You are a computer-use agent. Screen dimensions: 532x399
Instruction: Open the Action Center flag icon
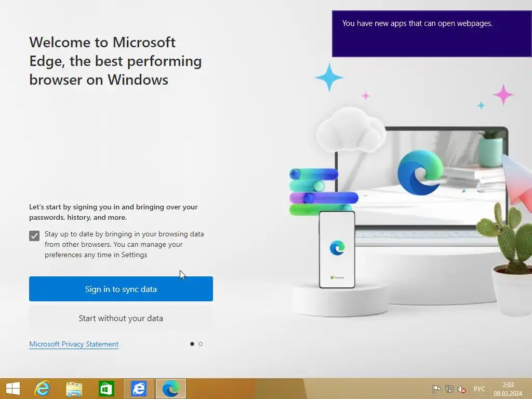(x=436, y=389)
